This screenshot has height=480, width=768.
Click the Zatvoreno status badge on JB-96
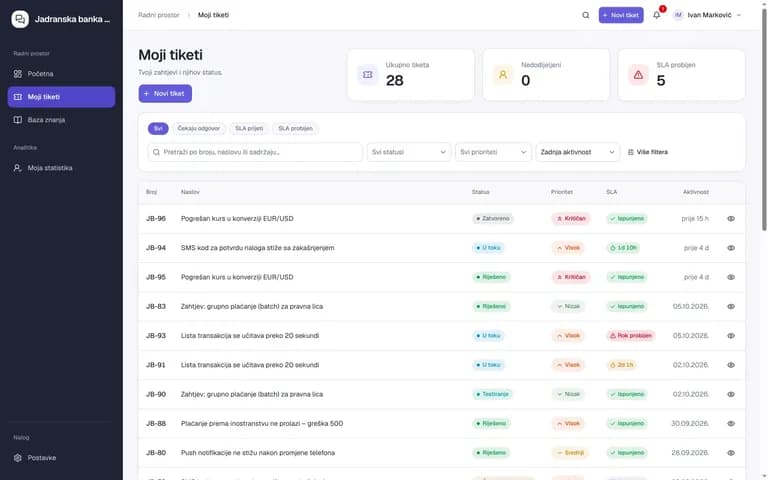[x=492, y=218]
